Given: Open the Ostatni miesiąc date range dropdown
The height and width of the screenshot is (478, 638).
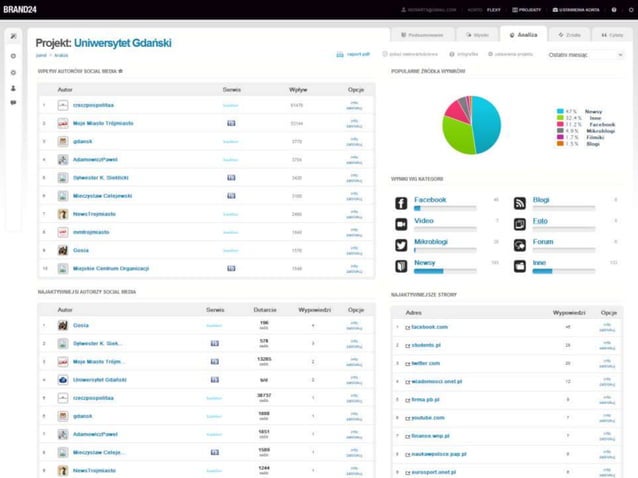Looking at the screenshot, I should pos(585,55).
